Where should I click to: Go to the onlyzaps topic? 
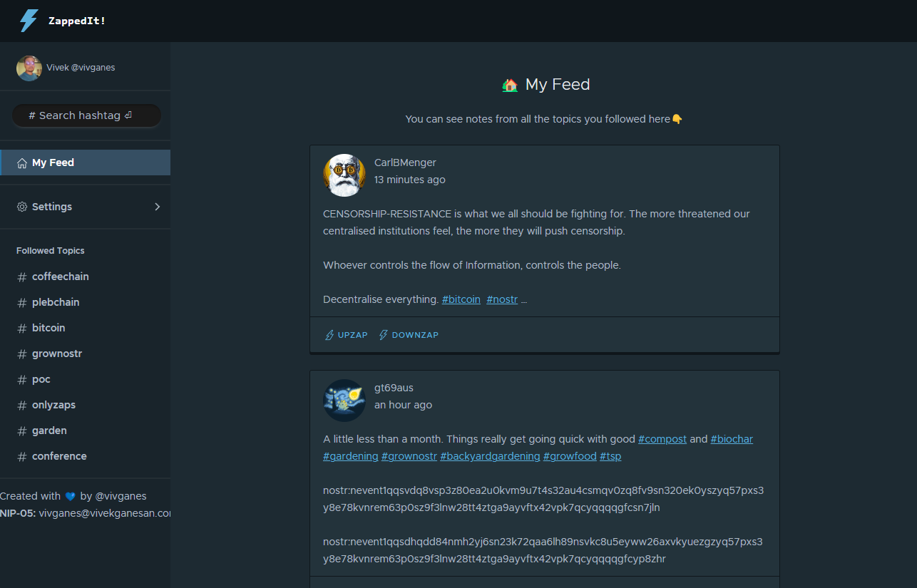[53, 405]
